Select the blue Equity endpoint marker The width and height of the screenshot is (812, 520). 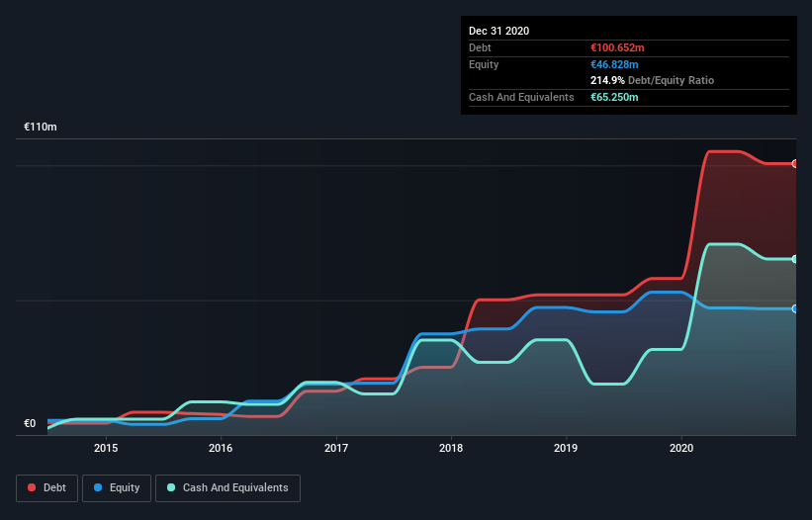coord(795,308)
